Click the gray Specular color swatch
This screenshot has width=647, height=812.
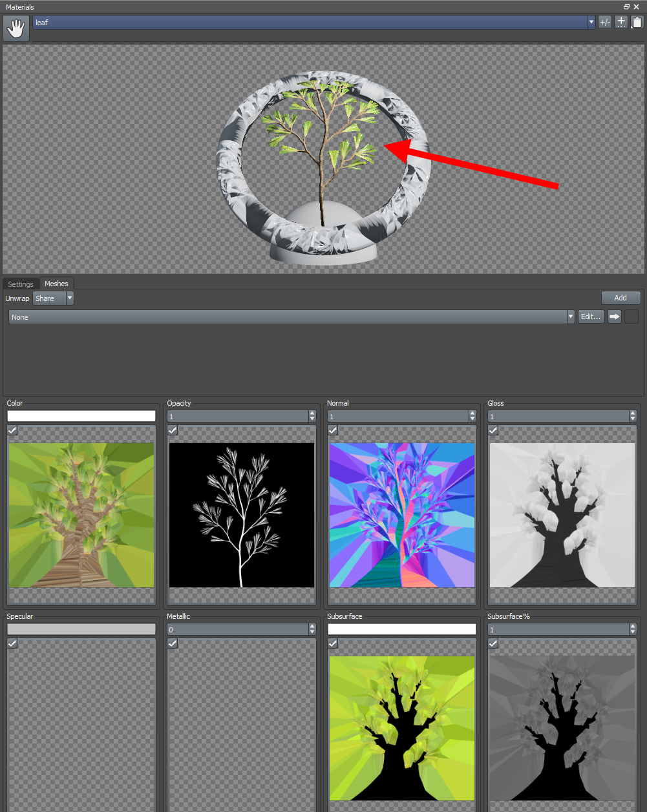tap(81, 629)
